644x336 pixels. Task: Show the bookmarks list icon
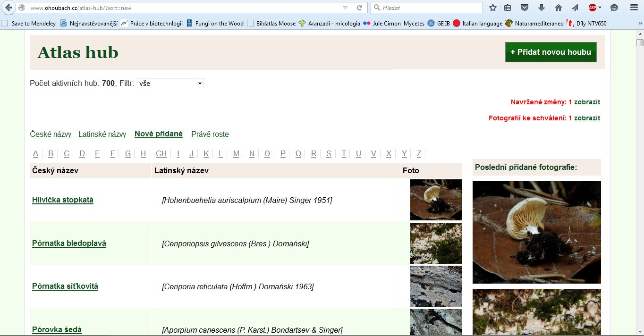[x=508, y=8]
